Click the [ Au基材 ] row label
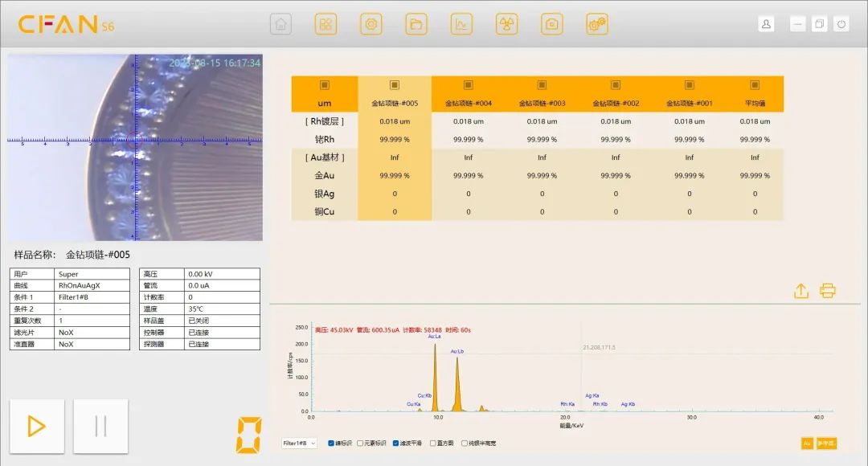The height and width of the screenshot is (466, 868). [x=325, y=157]
